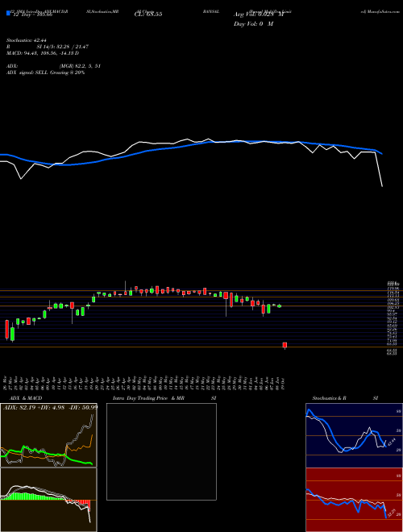Viewport: 403px width, 532px height.
Task: Click the '(MGR) 82.2, 5, 51' ADX values
Action: pyautogui.click(x=80, y=66)
